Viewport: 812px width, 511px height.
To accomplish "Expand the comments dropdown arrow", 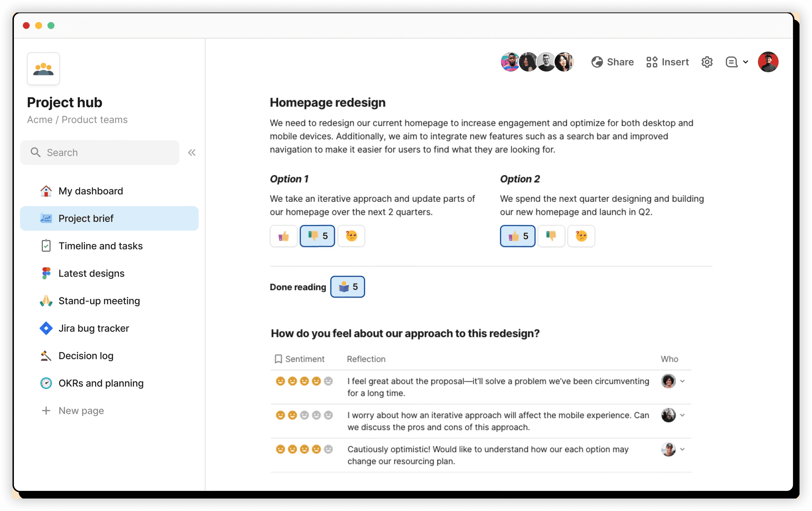I will (745, 62).
